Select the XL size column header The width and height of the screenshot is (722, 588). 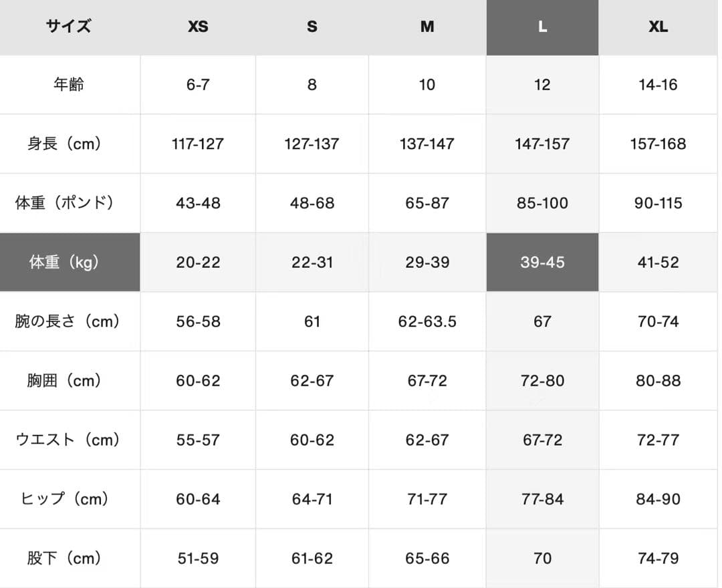pyautogui.click(x=658, y=27)
